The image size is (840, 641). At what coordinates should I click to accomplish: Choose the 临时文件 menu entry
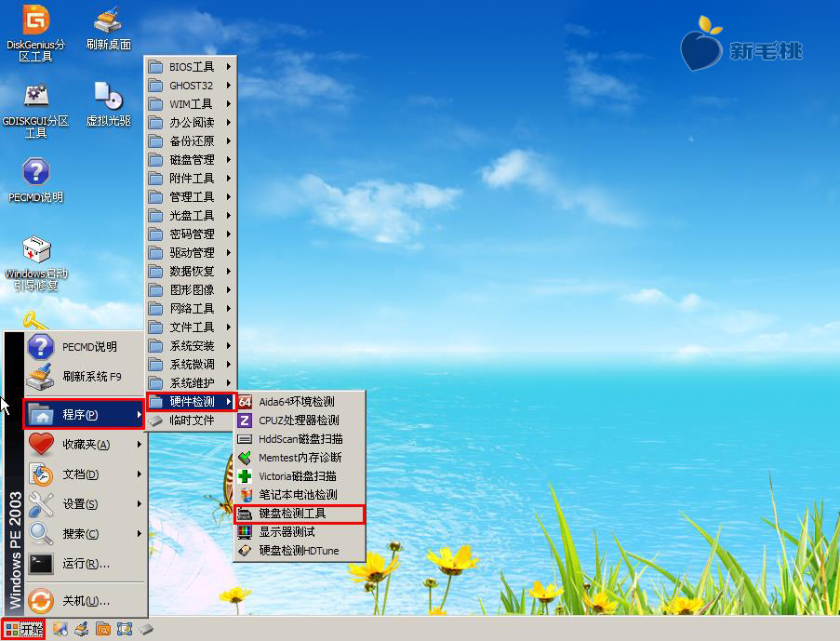tap(190, 421)
